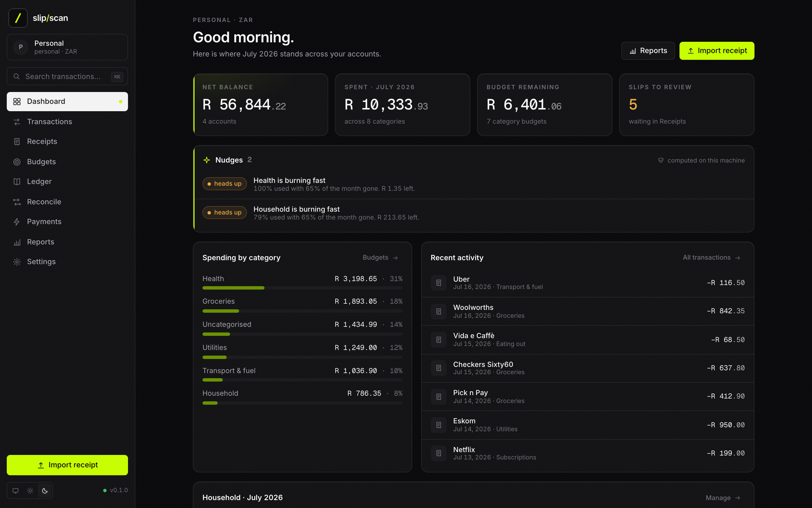The width and height of the screenshot is (812, 508).
Task: Open the Budget Remaining card
Action: (x=545, y=105)
